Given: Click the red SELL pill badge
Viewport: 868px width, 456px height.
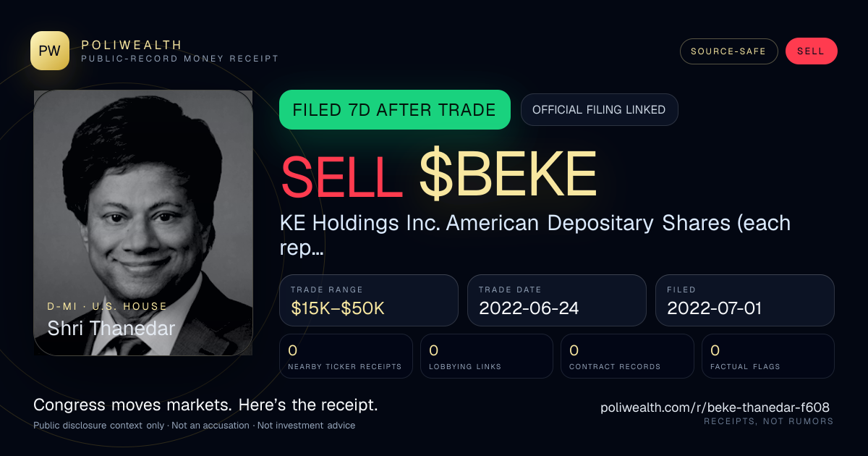Looking at the screenshot, I should click(811, 51).
